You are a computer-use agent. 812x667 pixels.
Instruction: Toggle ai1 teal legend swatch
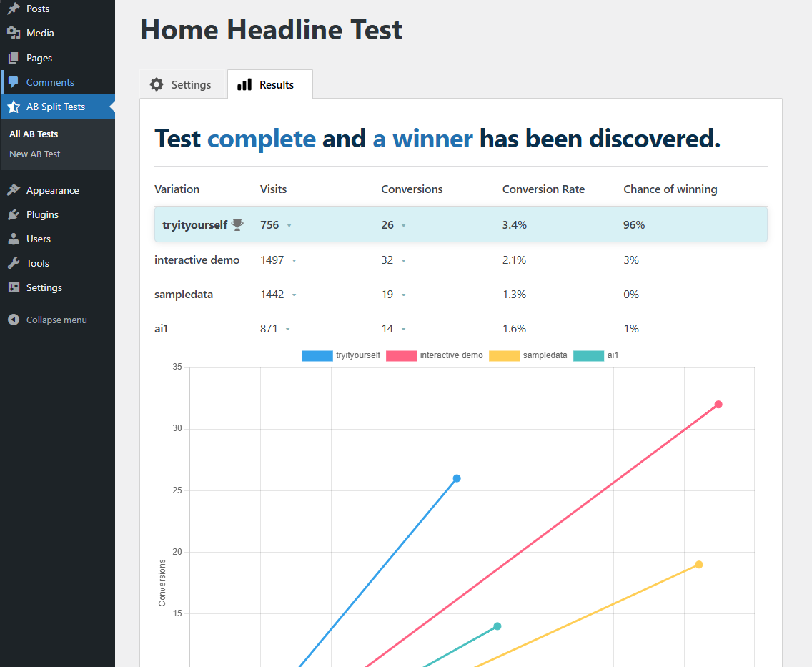click(588, 356)
